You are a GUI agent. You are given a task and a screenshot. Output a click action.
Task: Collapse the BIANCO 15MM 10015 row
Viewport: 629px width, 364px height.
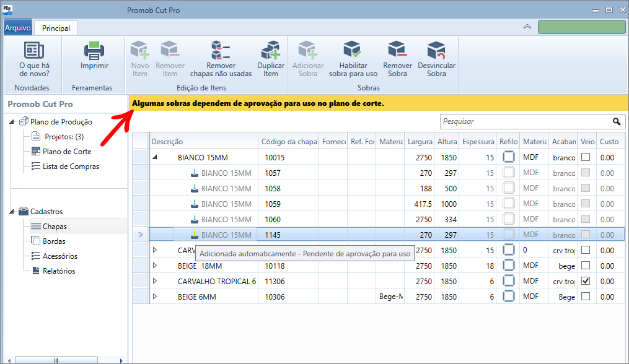tap(155, 157)
